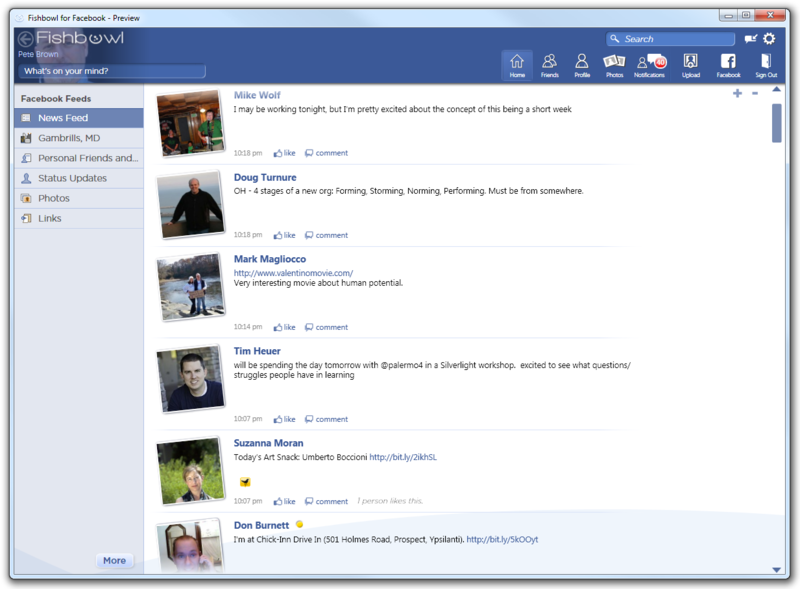The height and width of the screenshot is (589, 800).
Task: Comment on Mike Wolf's post
Action: click(x=326, y=153)
